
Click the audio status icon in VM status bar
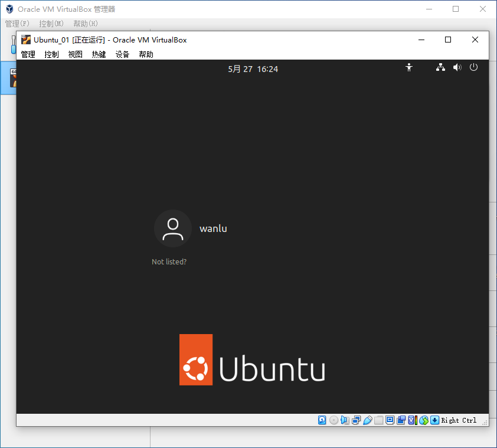point(345,420)
